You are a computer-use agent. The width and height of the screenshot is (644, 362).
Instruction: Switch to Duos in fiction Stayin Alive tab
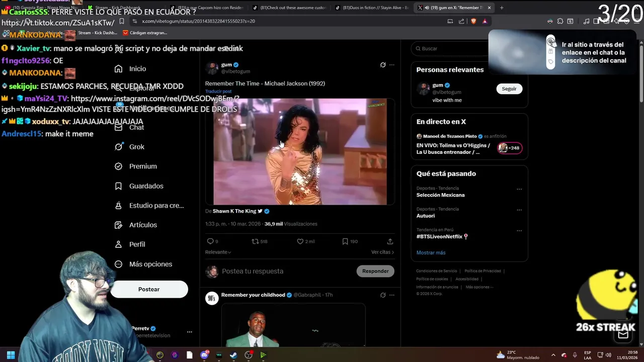372,8
